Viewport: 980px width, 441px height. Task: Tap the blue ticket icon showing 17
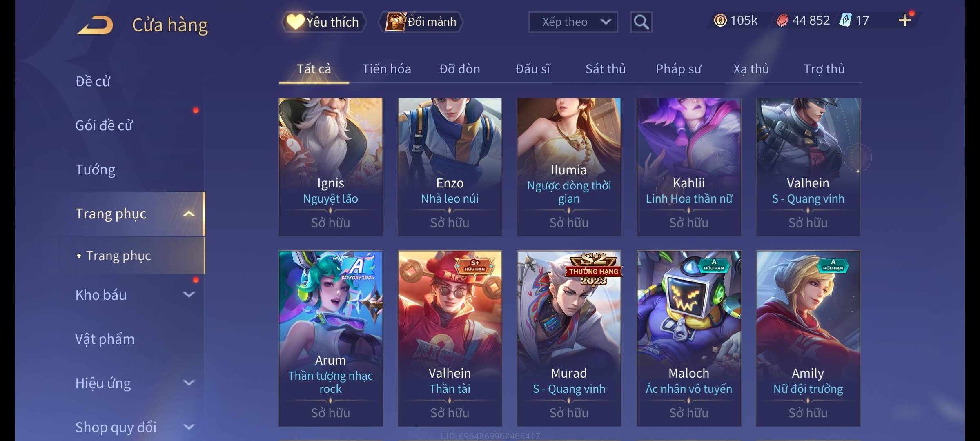tap(845, 20)
